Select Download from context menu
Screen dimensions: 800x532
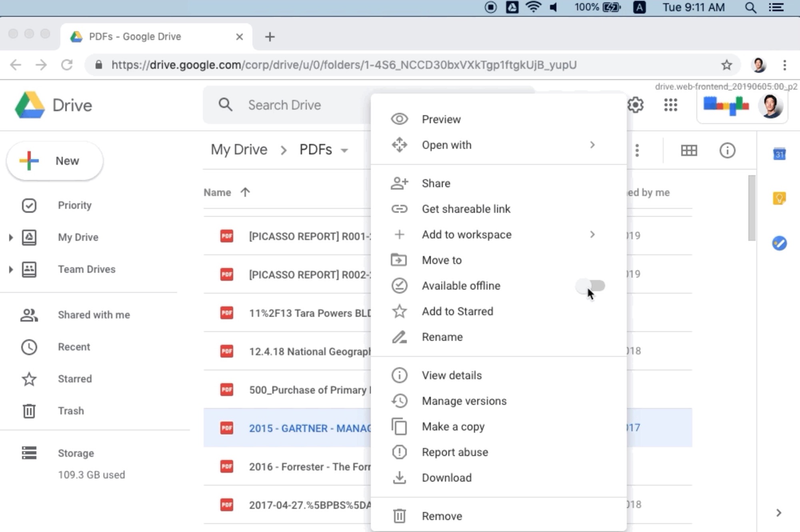click(x=446, y=477)
